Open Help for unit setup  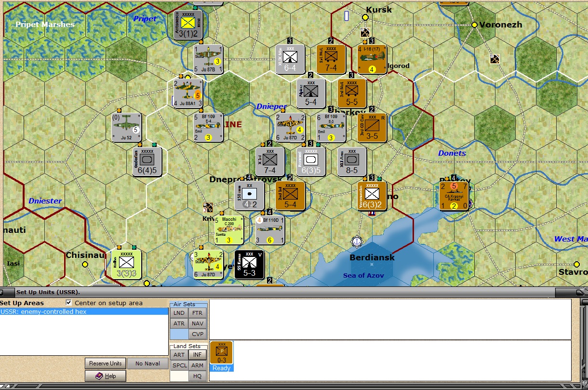click(106, 376)
